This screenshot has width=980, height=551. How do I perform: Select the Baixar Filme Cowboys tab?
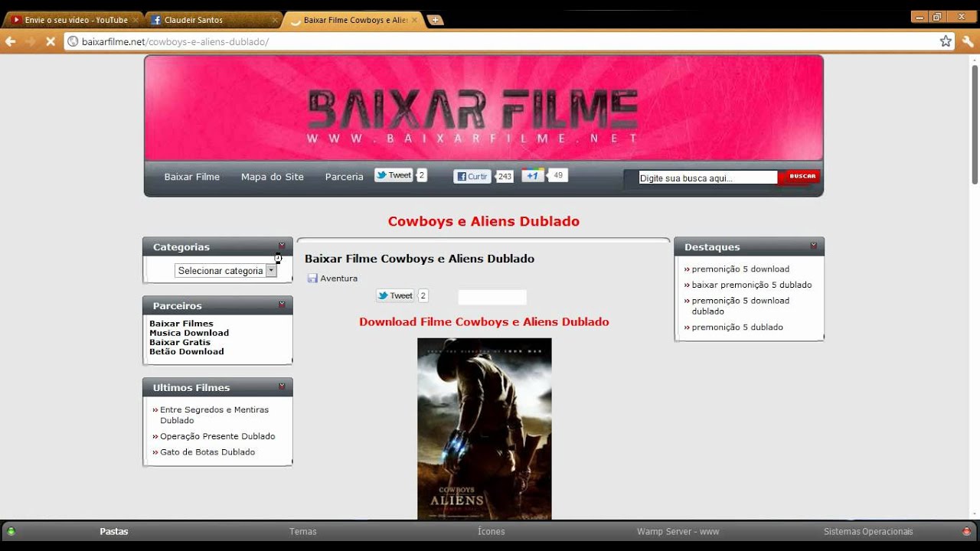(354, 20)
